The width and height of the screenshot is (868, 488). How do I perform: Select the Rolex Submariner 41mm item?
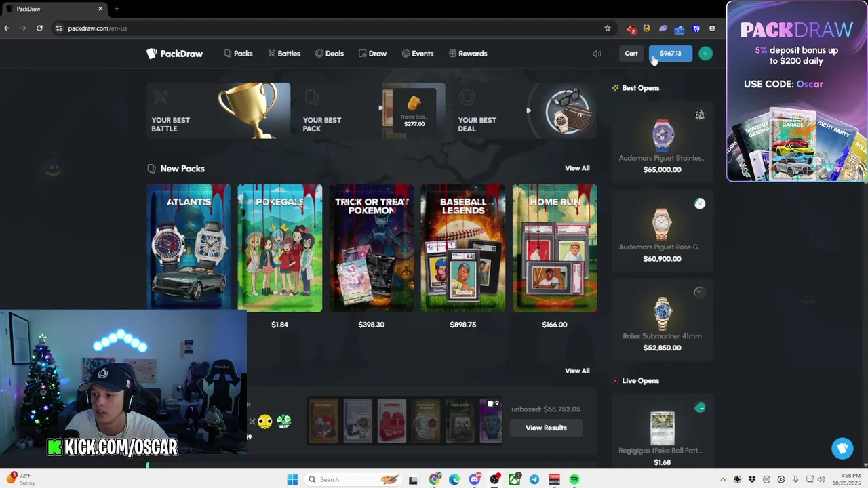click(x=663, y=321)
